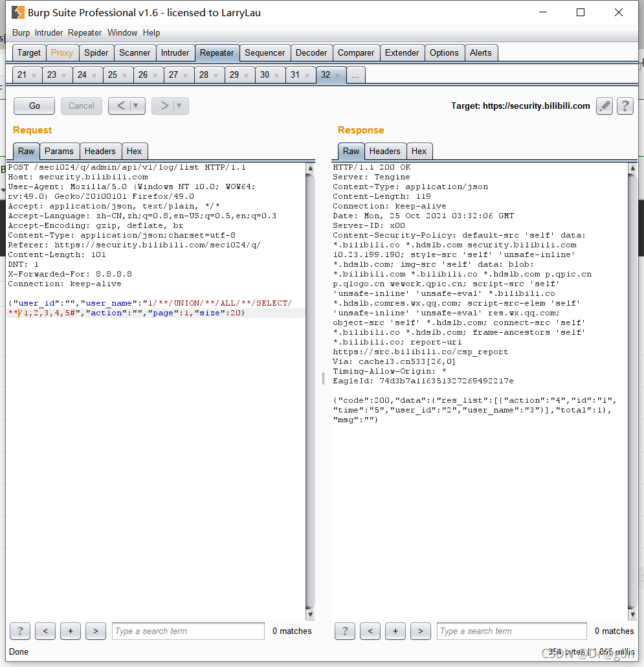The image size is (644, 667).
Task: Open the Help menu
Action: click(x=151, y=33)
